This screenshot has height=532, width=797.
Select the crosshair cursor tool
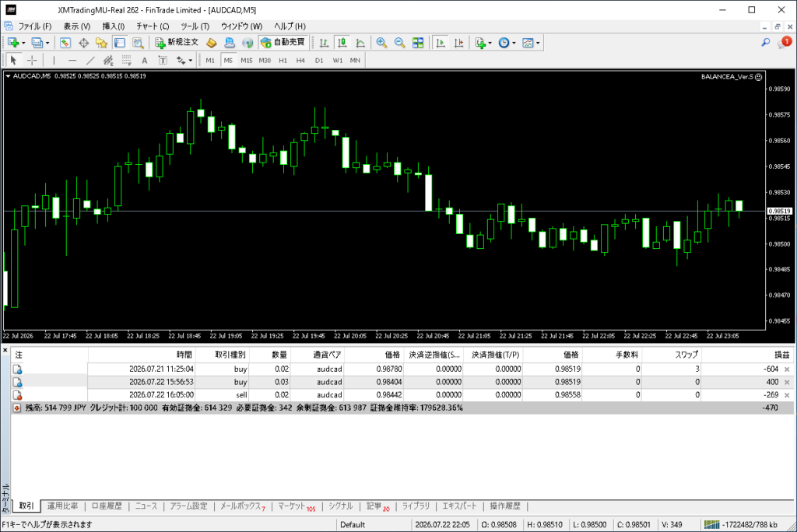pos(32,61)
